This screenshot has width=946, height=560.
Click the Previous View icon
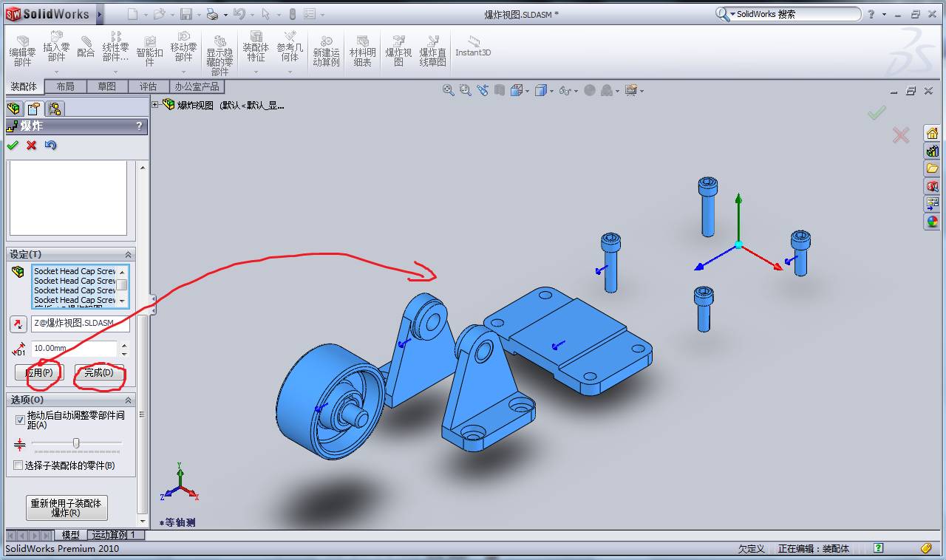point(483,90)
